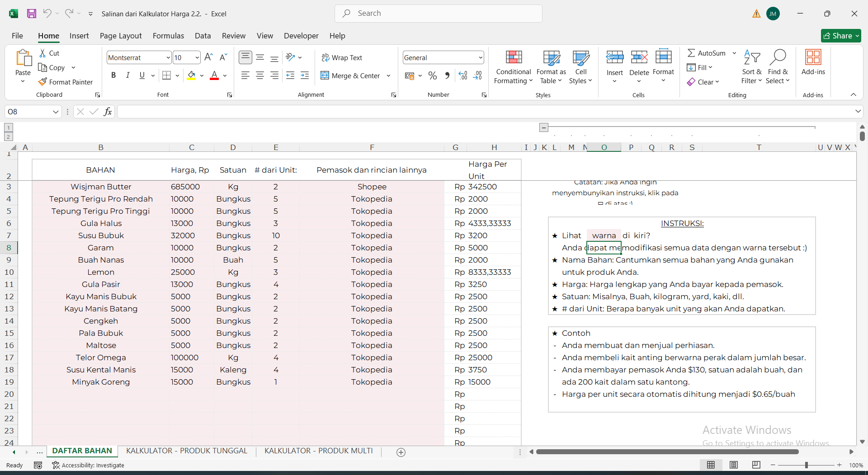Switch to KALKULATOR - PRODUK MULTI sheet

(319, 451)
